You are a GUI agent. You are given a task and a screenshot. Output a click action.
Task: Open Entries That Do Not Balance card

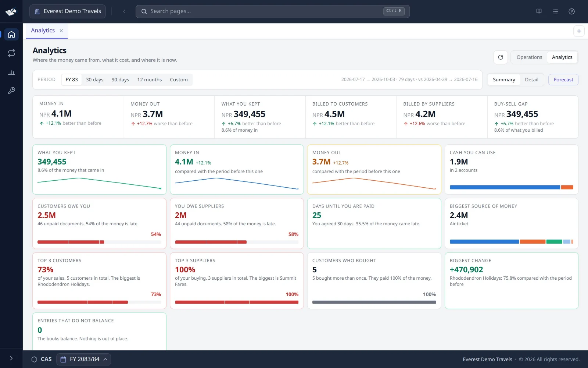[99, 332]
